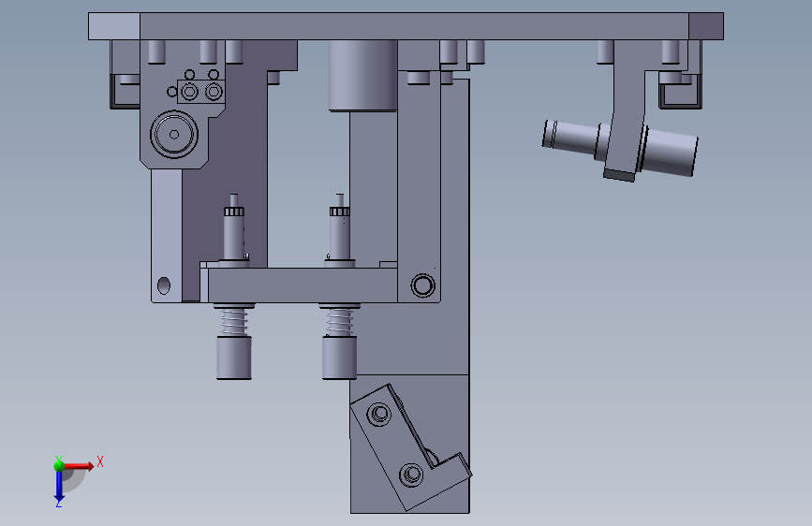Image resolution: width=812 pixels, height=526 pixels.
Task: Select the left compression spring
Action: coord(234,322)
